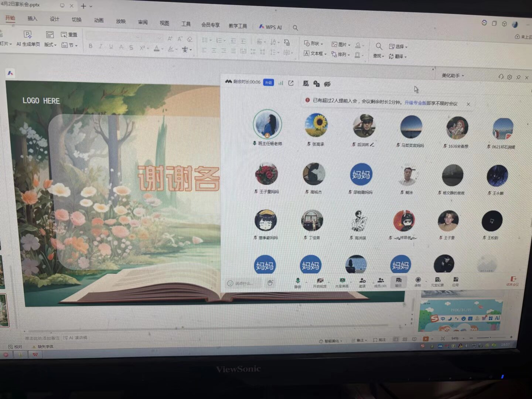Screen dimensions: 532x399
Task: Open the 动画 ribbon tab
Action: [x=99, y=20]
